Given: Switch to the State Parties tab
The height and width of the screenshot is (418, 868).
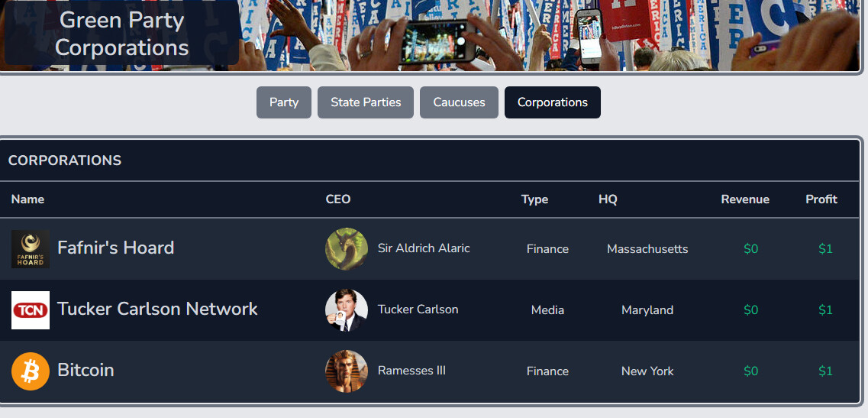Looking at the screenshot, I should click(366, 102).
